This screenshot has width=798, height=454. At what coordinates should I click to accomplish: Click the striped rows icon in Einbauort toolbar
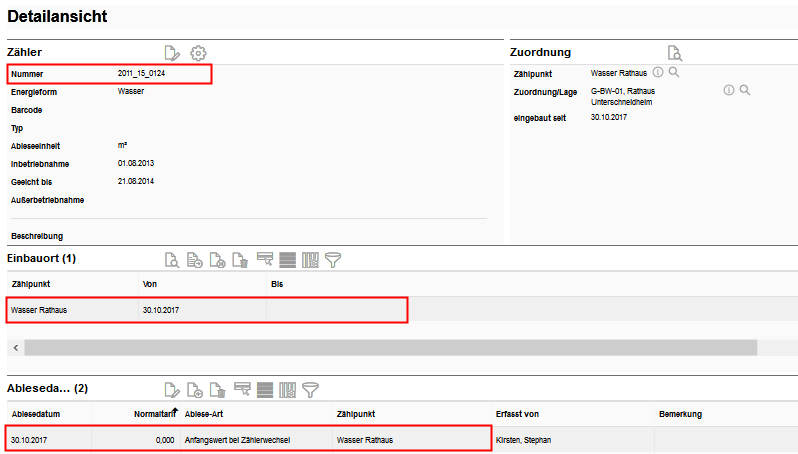click(288, 260)
